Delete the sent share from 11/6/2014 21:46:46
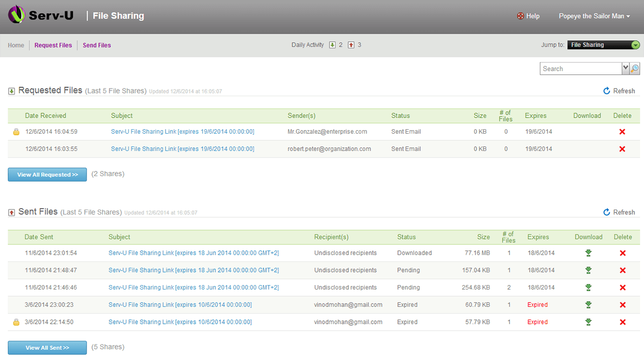The height and width of the screenshot is (364, 644). pyautogui.click(x=623, y=288)
